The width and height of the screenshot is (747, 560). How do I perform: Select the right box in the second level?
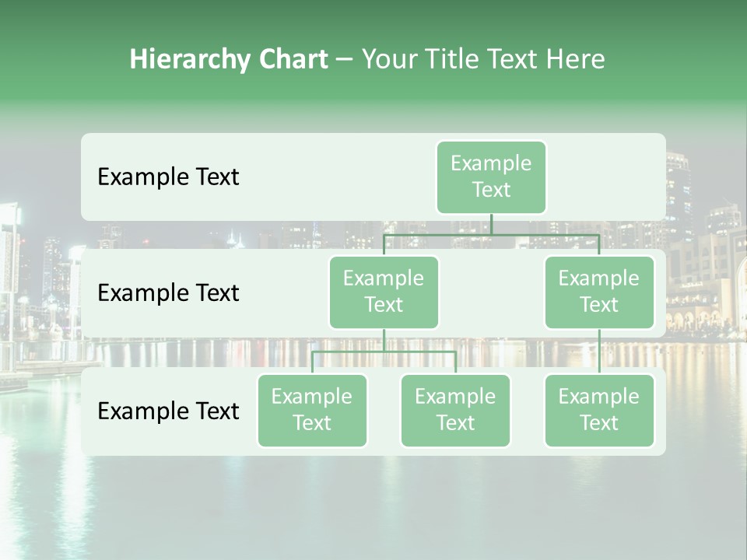click(x=599, y=292)
